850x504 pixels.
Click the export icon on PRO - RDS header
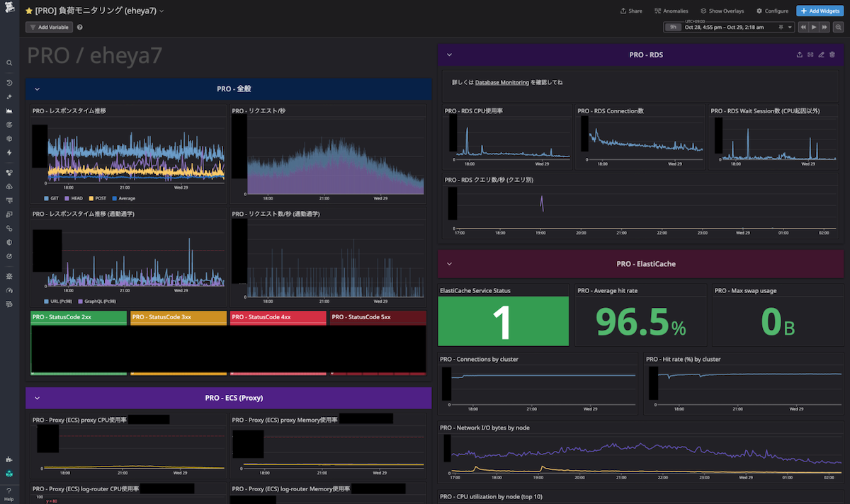click(799, 55)
